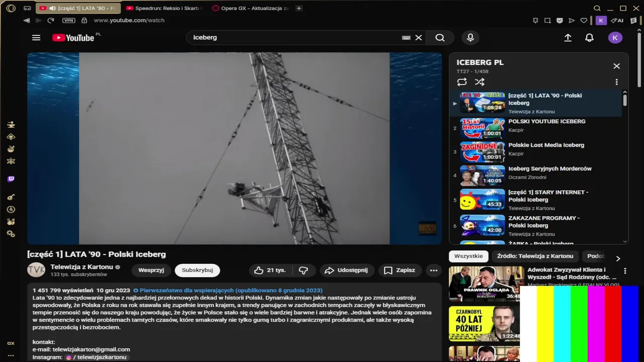This screenshot has height=362, width=644.
Task: Click the site padlock security icon
Action: 84,21
